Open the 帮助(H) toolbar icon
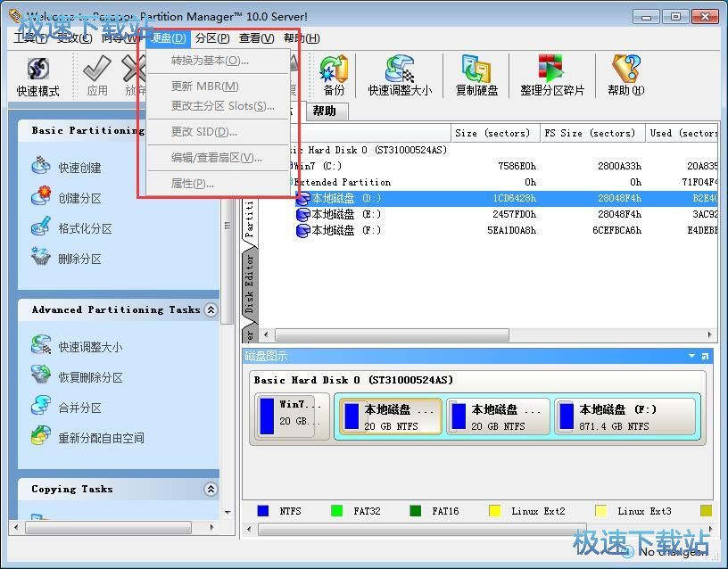 (626, 69)
